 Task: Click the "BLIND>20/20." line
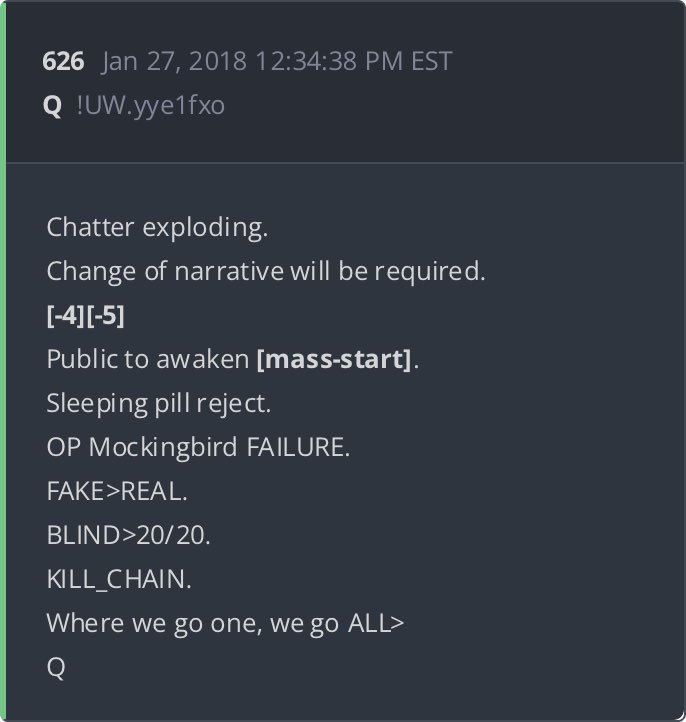click(128, 535)
